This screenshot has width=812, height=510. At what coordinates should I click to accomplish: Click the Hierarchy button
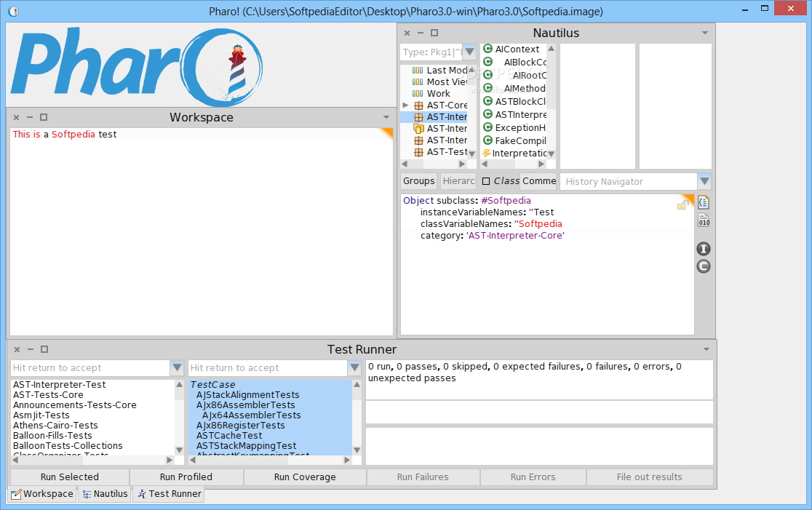[x=458, y=181]
